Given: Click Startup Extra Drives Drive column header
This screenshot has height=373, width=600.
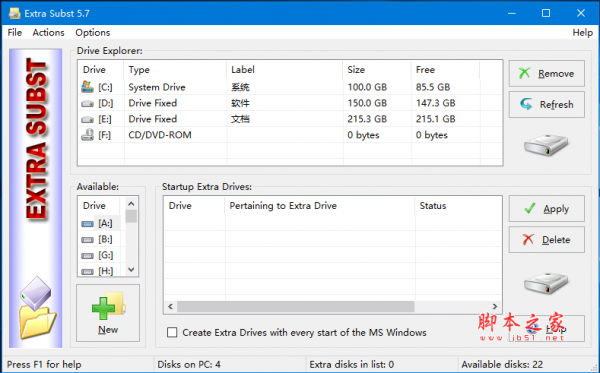Looking at the screenshot, I should pos(194,206).
